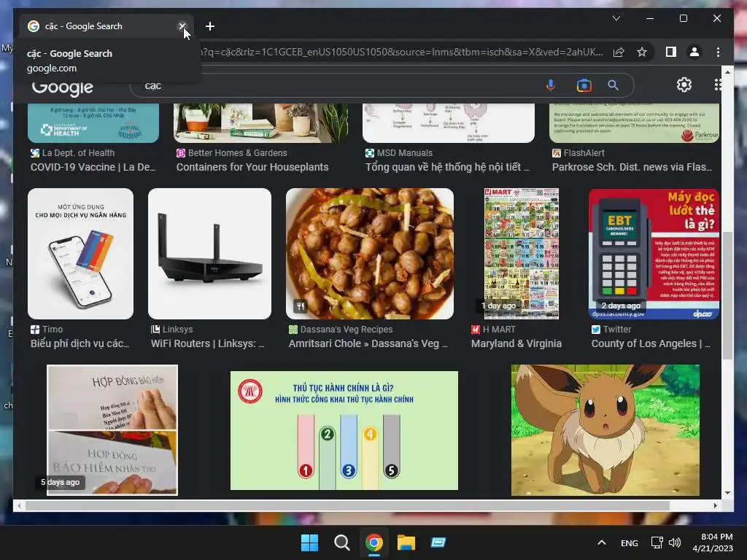This screenshot has height=560, width=747.
Task: Click horizontal scrollbar left arrow
Action: coord(18,506)
